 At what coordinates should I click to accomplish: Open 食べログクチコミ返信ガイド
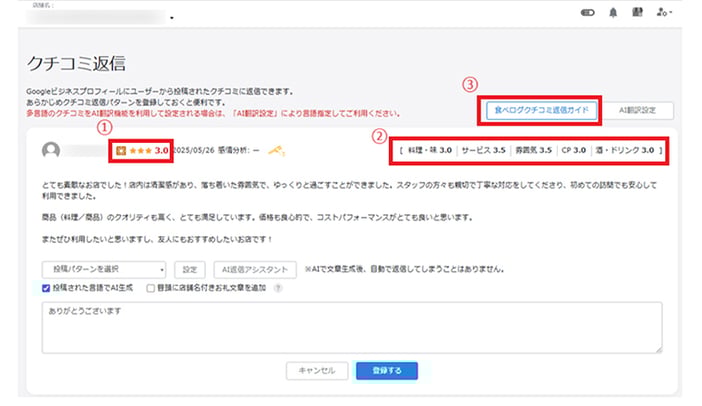pyautogui.click(x=541, y=111)
